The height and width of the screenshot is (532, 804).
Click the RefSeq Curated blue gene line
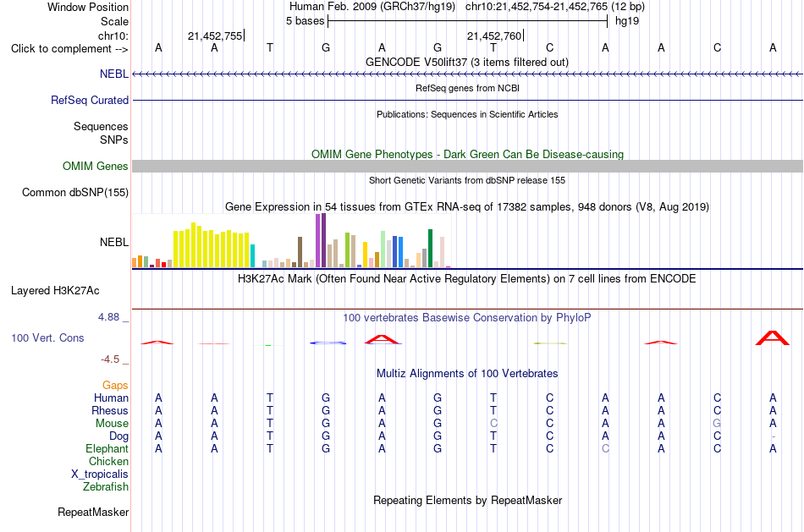point(467,100)
